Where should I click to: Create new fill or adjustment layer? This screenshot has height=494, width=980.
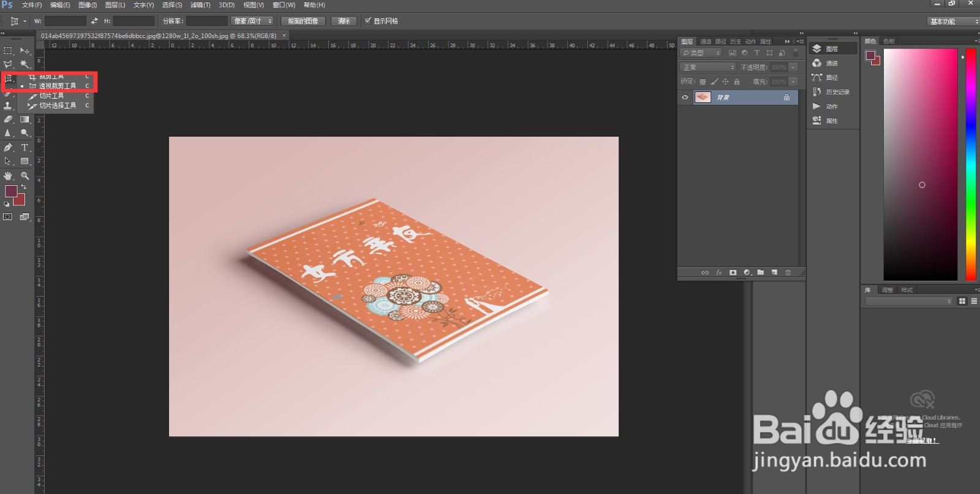tap(747, 273)
